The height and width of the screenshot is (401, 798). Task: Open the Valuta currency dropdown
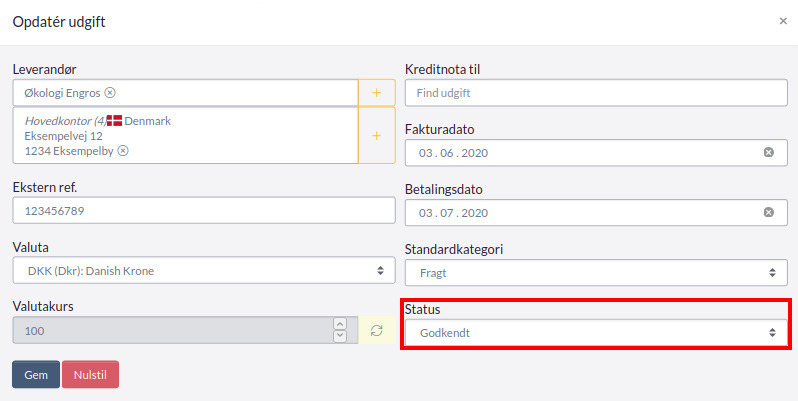tap(204, 270)
